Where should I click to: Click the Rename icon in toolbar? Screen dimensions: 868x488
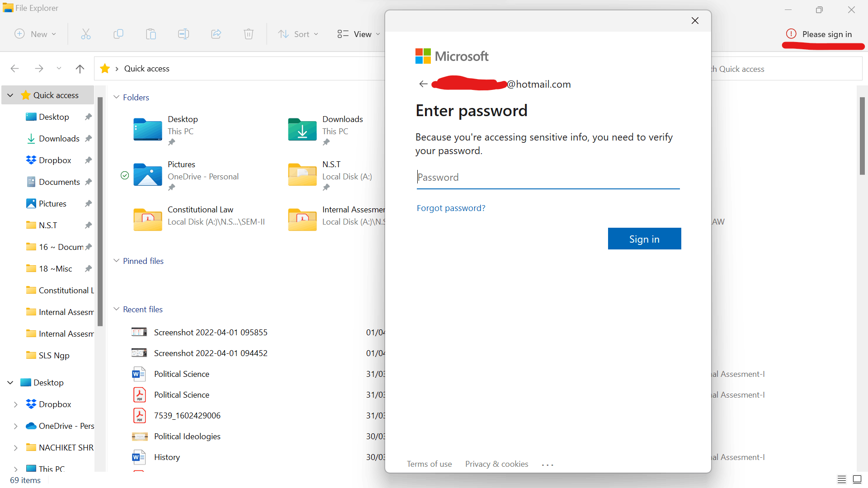tap(184, 34)
